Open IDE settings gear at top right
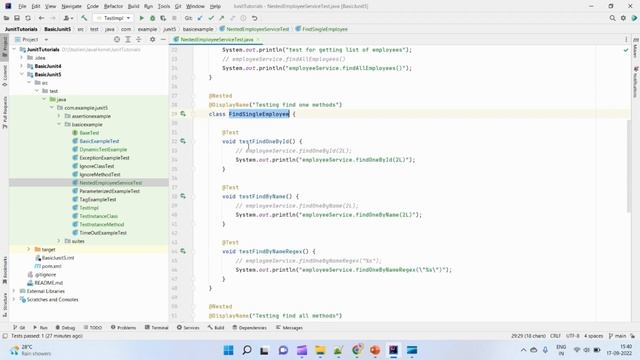Viewport: 640px width, 360px height. pos(623,18)
